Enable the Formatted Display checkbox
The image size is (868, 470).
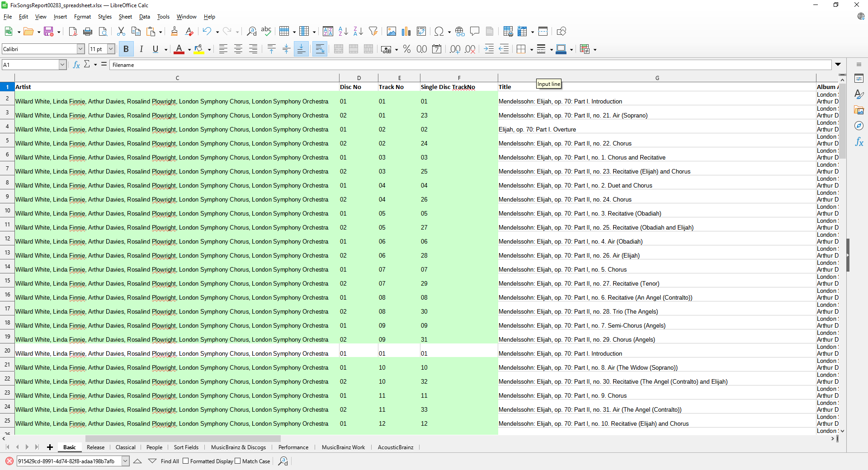[186, 461]
